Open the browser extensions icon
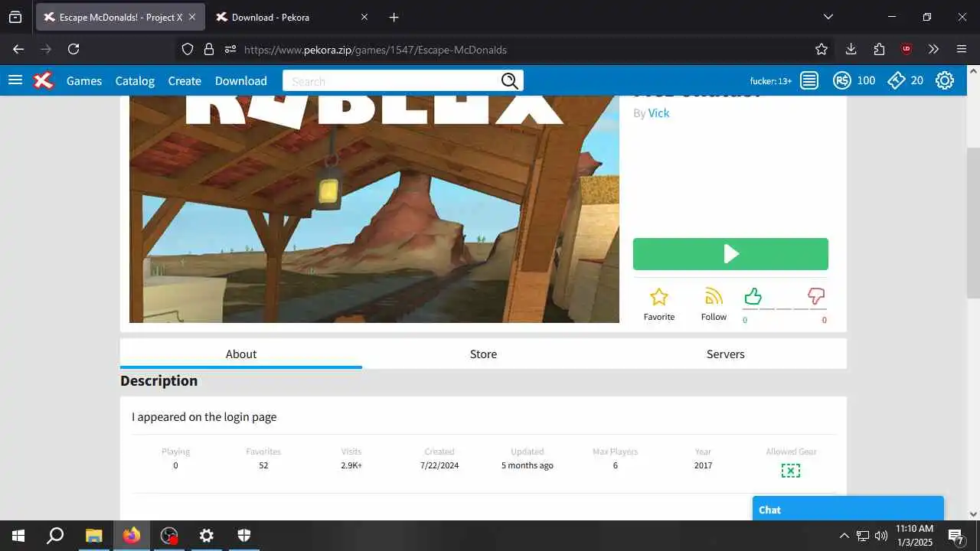 pos(879,49)
